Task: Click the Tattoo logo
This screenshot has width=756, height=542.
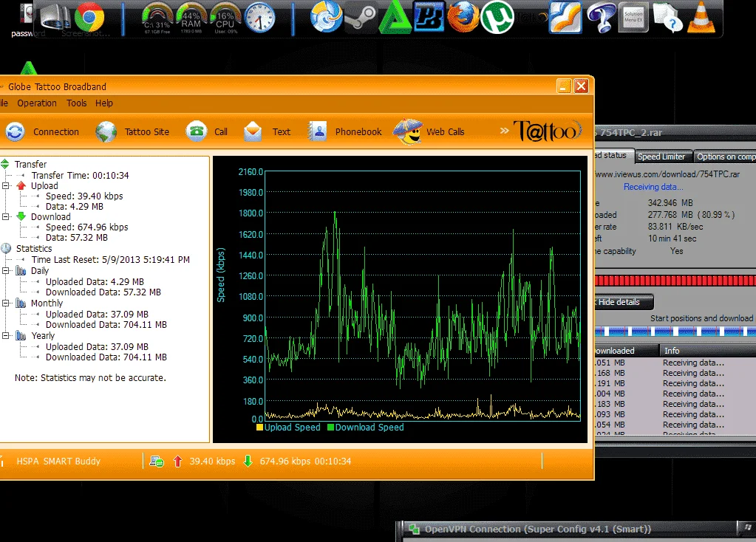Action: pos(548,131)
